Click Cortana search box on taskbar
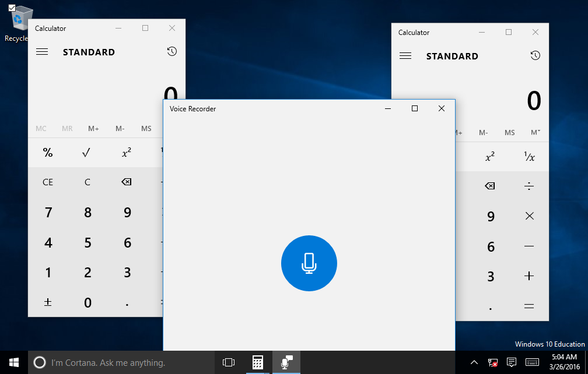The height and width of the screenshot is (374, 588). [x=121, y=362]
